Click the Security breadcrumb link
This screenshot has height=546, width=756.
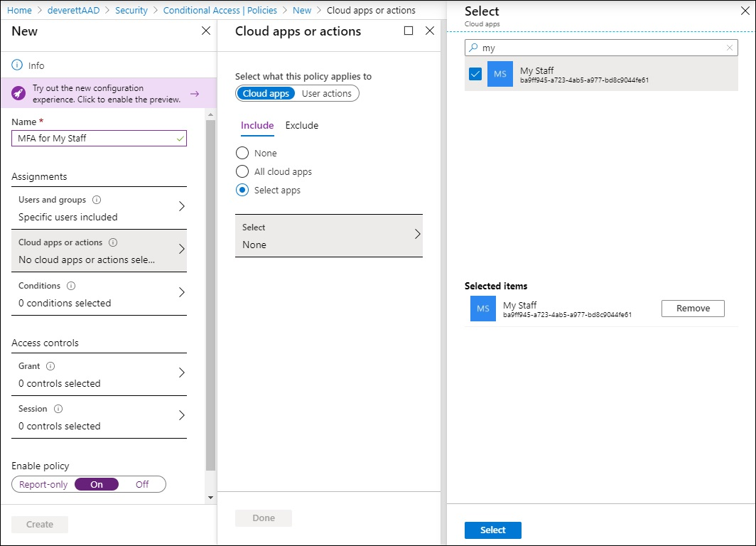click(131, 10)
